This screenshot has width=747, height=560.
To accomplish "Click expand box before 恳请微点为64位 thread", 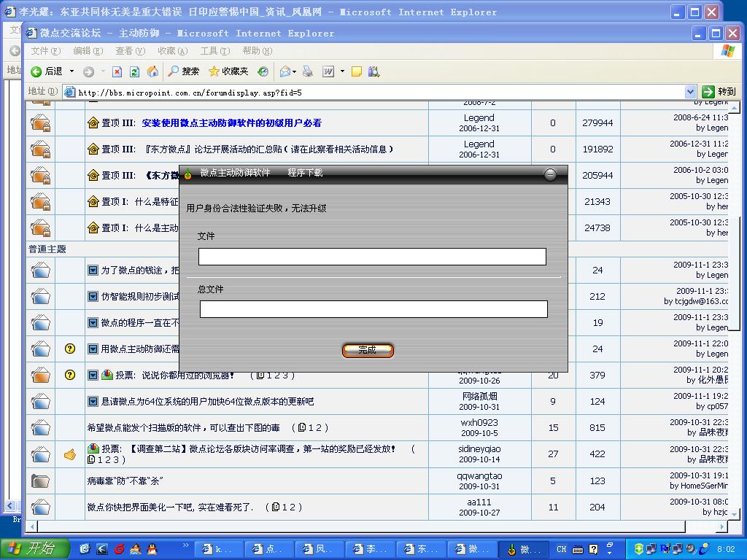I will click(93, 402).
